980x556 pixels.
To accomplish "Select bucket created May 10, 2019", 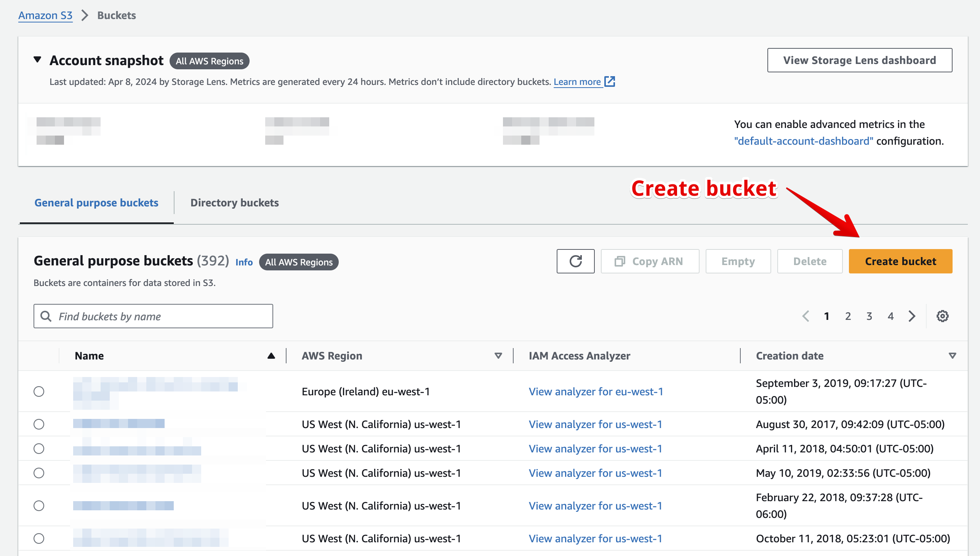I will click(38, 473).
